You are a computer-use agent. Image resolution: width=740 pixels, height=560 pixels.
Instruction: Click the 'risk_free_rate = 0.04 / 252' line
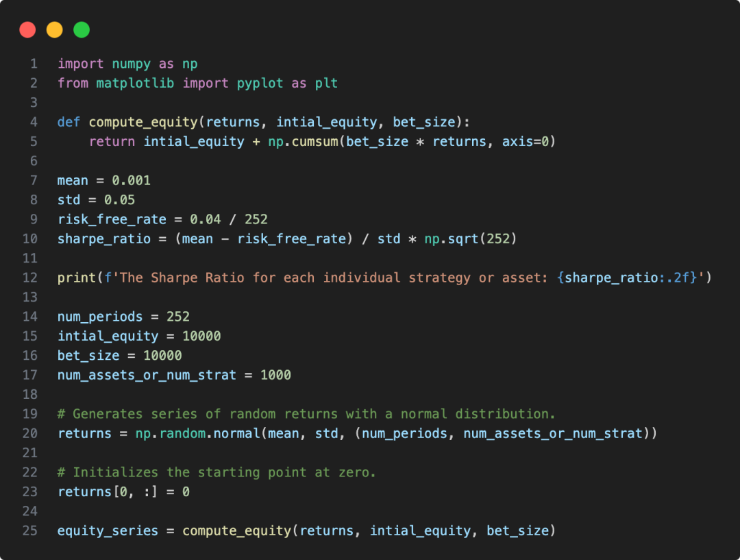coord(162,219)
